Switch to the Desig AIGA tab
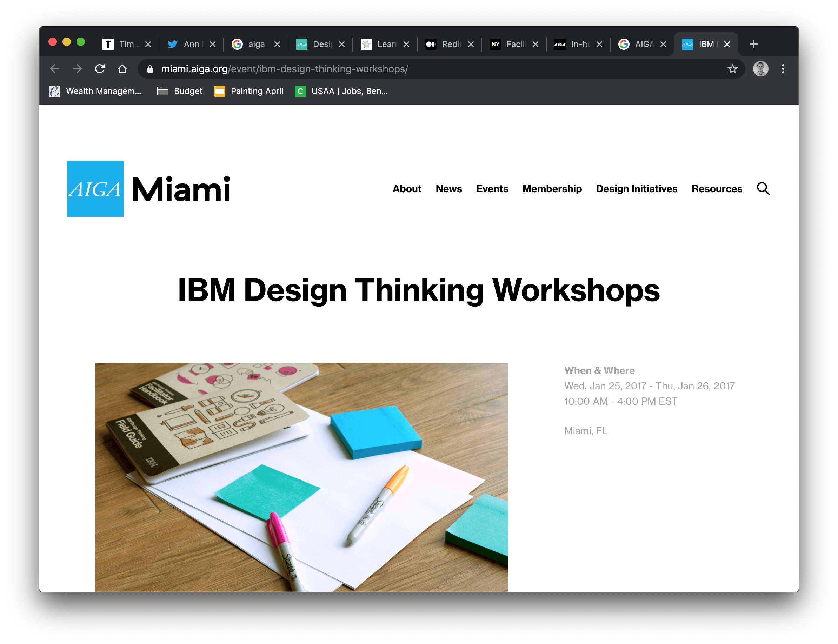838x644 pixels. pyautogui.click(x=320, y=44)
